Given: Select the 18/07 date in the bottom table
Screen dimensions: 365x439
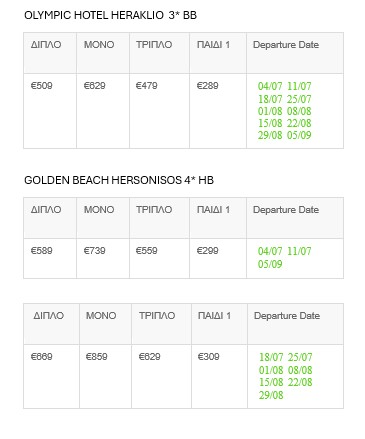Looking at the screenshot, I should (271, 357).
